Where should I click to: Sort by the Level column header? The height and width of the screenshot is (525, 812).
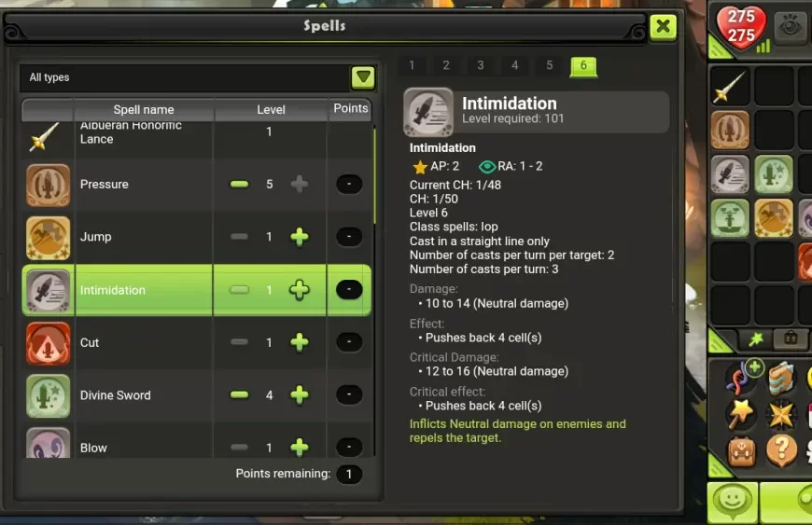(271, 110)
